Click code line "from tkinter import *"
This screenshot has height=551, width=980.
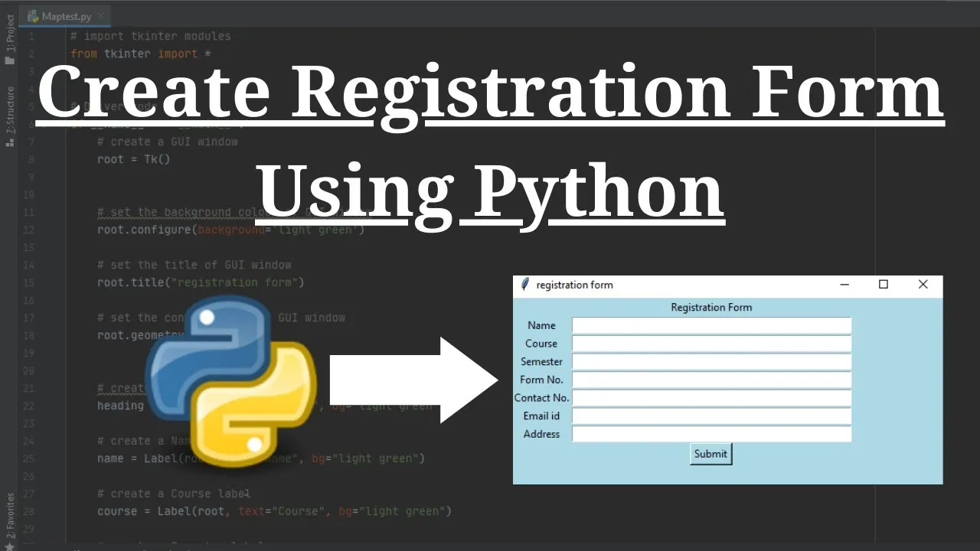[141, 54]
